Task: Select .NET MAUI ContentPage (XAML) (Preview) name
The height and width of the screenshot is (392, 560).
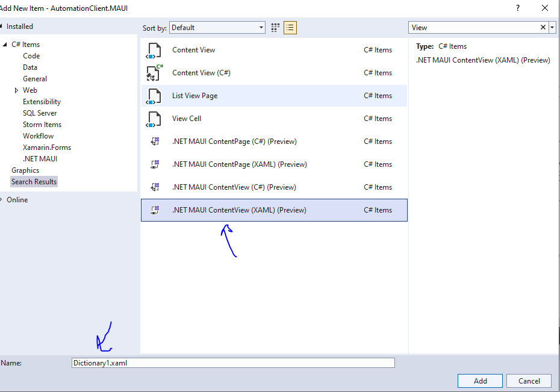Action: [240, 164]
